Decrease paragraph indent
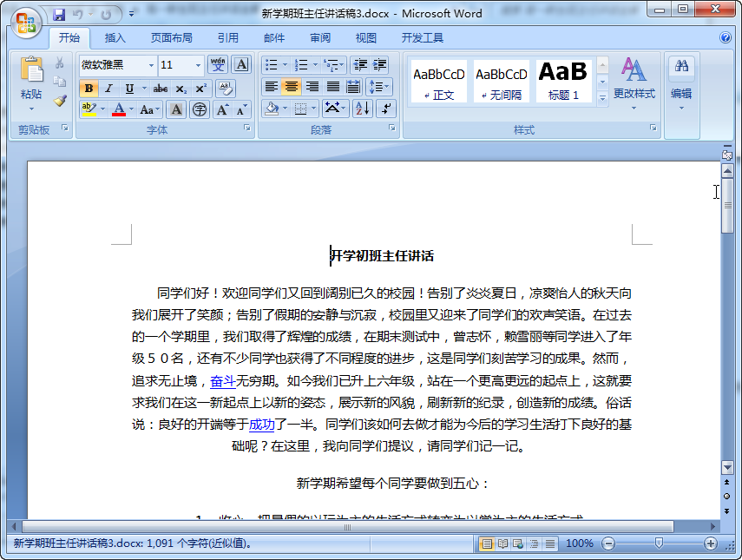The image size is (742, 560). click(361, 64)
